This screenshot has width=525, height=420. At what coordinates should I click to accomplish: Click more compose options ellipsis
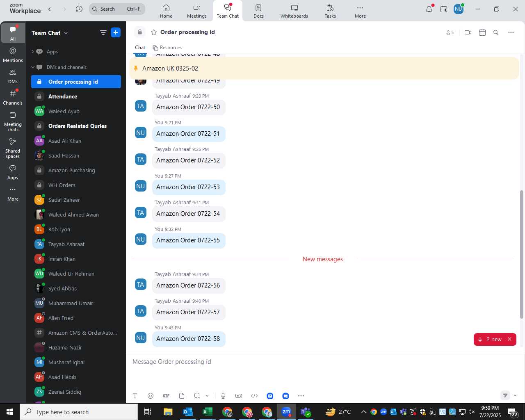click(301, 396)
